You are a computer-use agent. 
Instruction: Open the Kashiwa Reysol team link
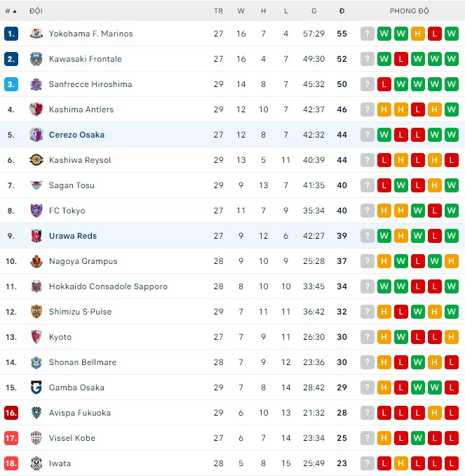coord(80,160)
